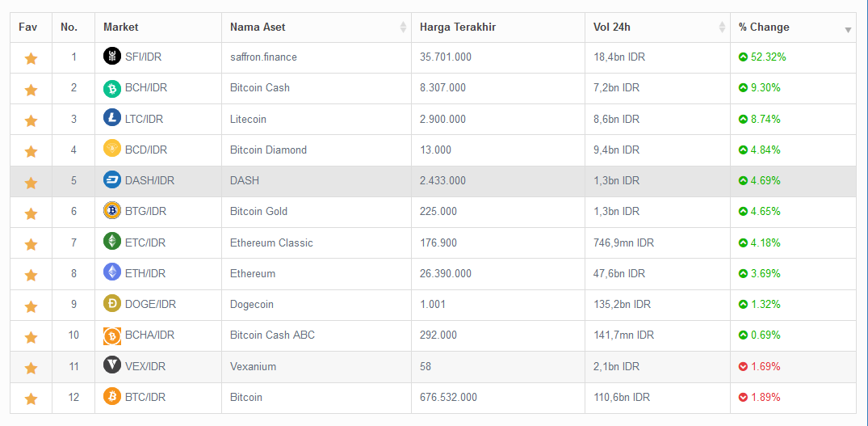Viewport: 868px width, 426px height.
Task: Click the Harga Terakhir column header
Action: (x=458, y=27)
